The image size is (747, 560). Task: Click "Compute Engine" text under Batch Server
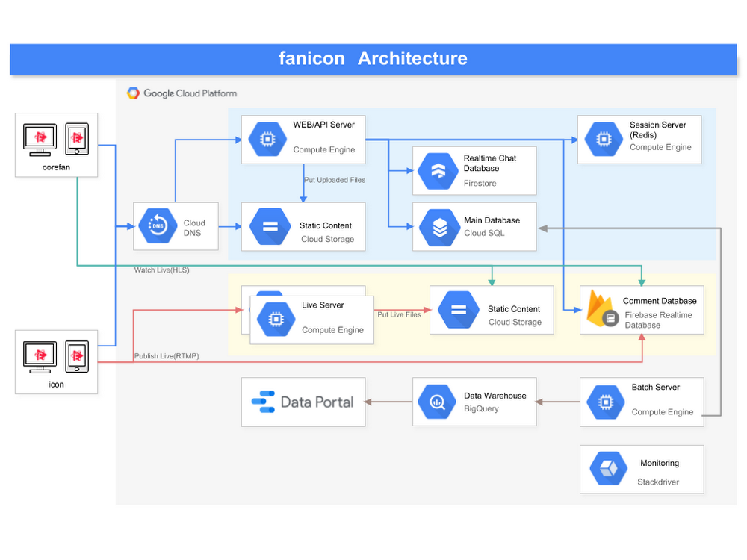click(662, 412)
